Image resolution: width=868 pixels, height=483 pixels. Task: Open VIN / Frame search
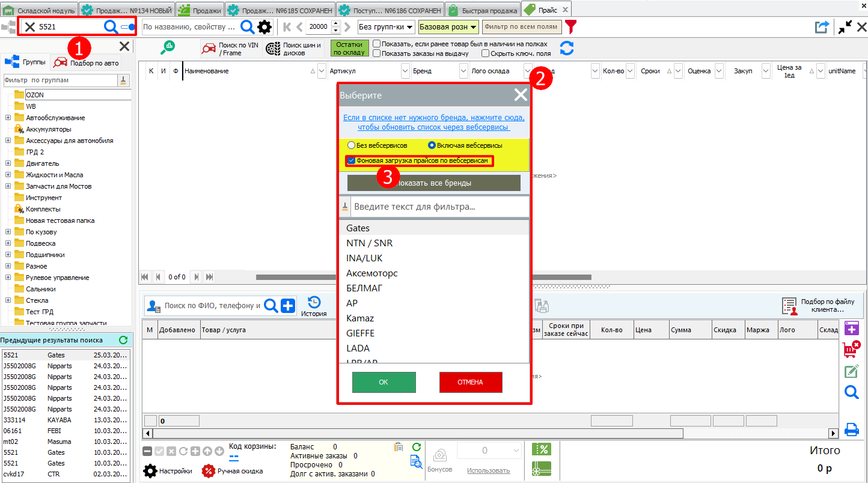click(x=230, y=49)
